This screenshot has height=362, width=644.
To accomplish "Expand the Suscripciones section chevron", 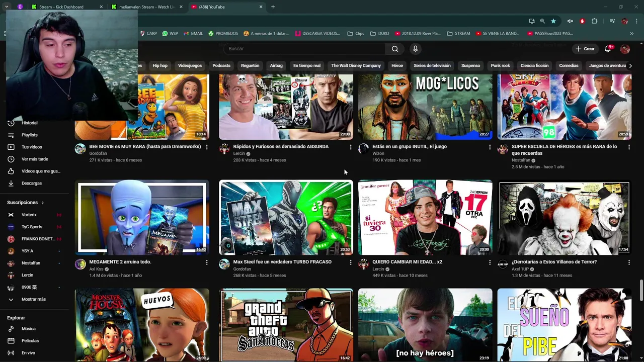I will tap(43, 203).
